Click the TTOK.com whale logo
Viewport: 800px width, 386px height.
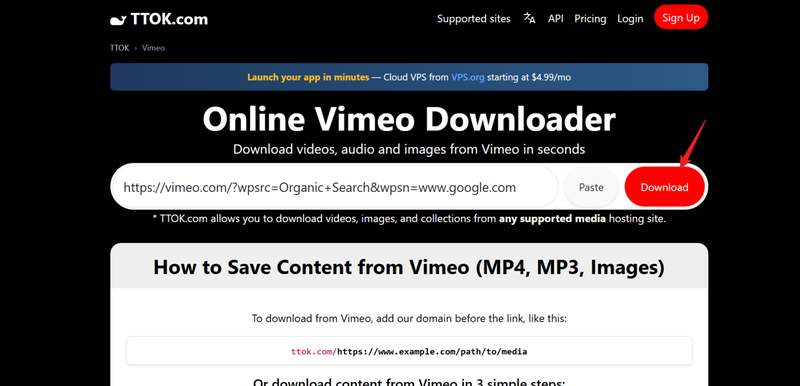(159, 19)
